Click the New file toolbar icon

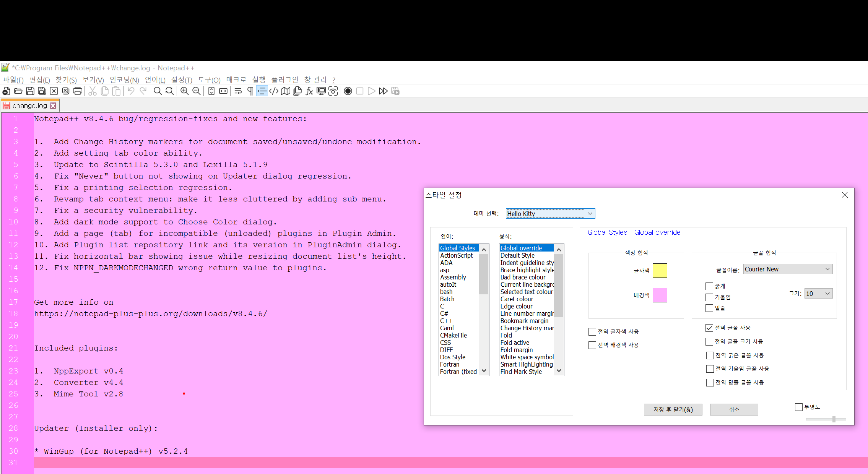(x=7, y=91)
